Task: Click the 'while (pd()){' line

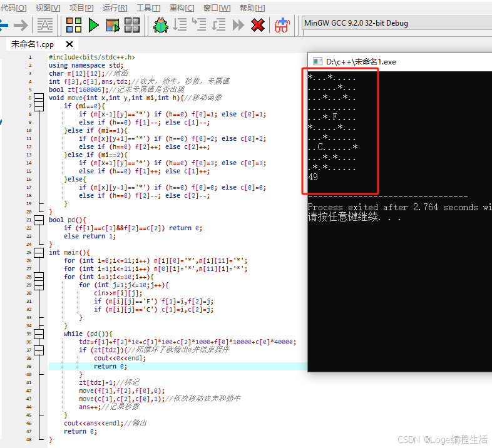Action: [x=88, y=333]
